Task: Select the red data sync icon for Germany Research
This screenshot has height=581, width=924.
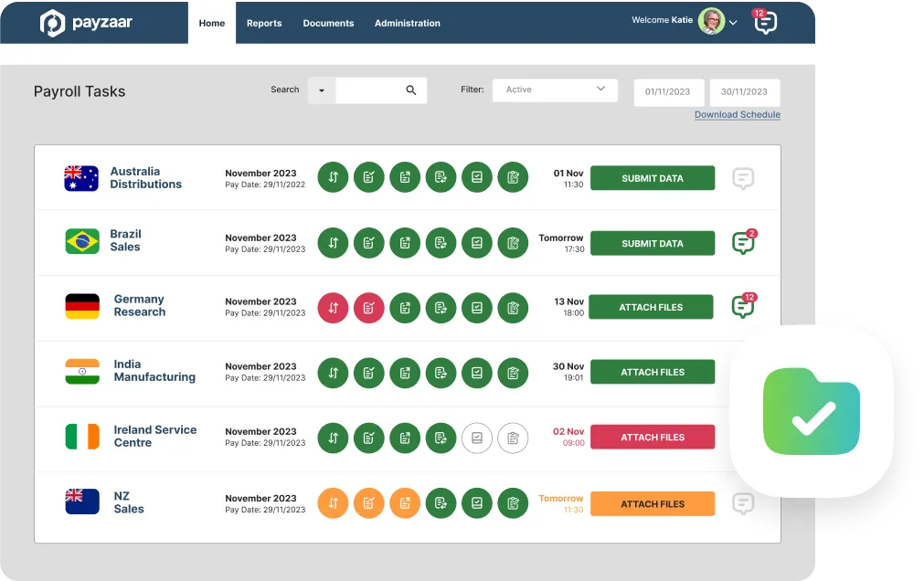Action: click(x=333, y=308)
